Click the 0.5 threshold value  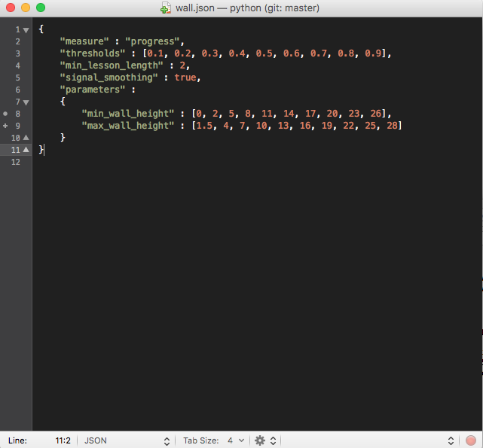point(264,53)
